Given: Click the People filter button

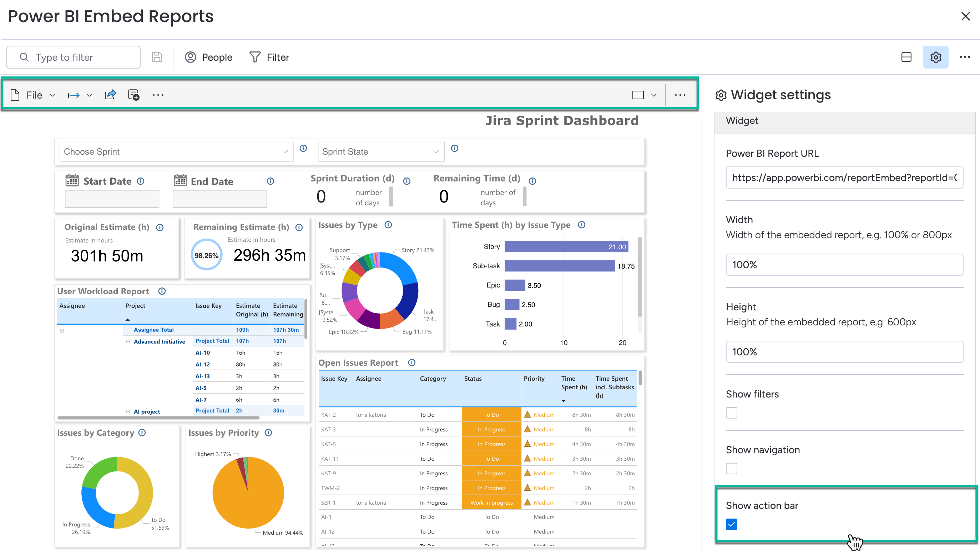Looking at the screenshot, I should pos(208,57).
